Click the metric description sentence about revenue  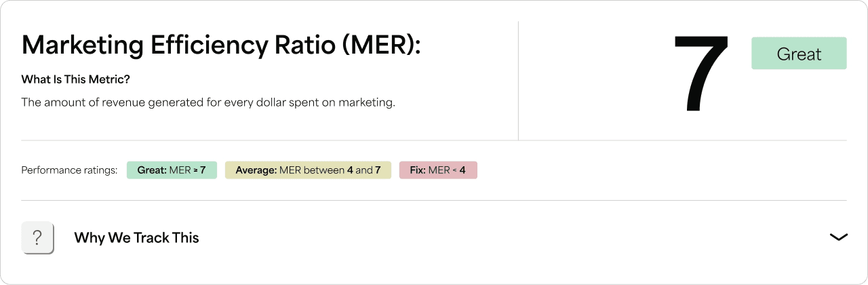(x=208, y=102)
